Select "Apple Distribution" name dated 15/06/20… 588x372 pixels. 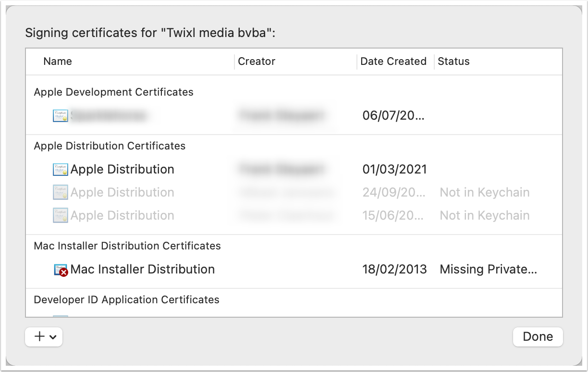[x=122, y=215]
